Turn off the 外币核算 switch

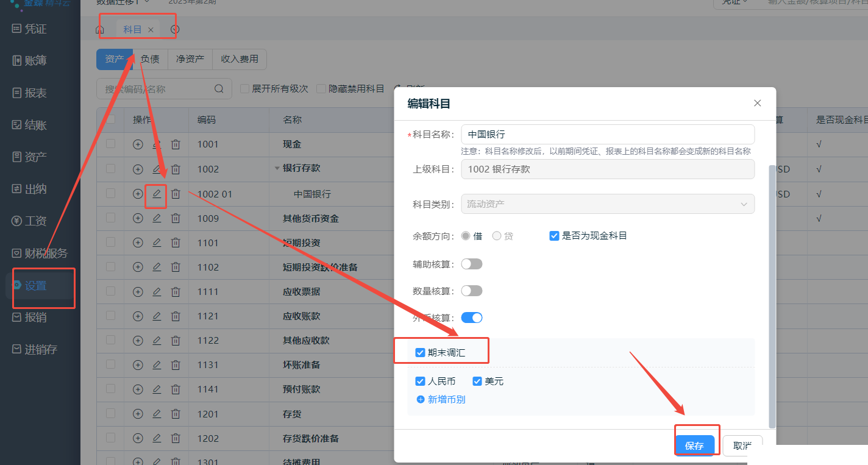472,318
